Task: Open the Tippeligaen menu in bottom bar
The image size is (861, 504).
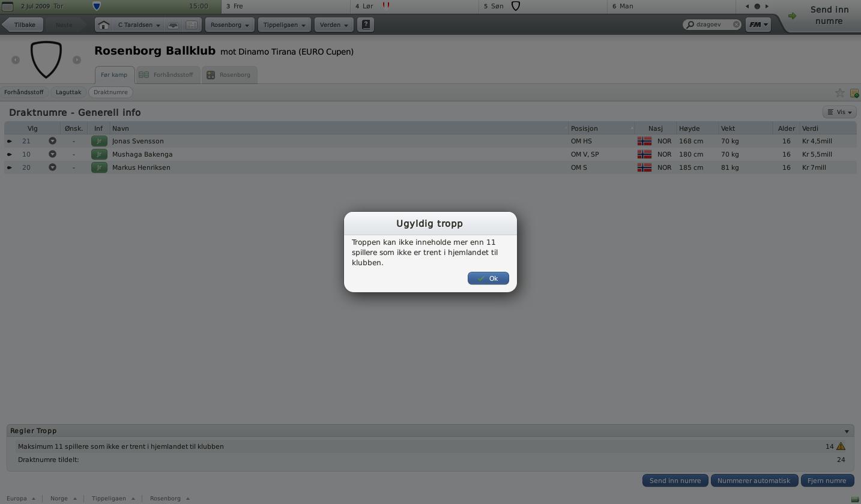Action: click(x=113, y=499)
